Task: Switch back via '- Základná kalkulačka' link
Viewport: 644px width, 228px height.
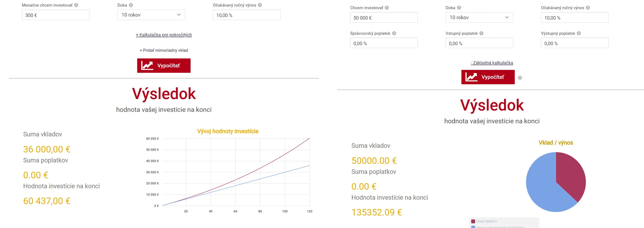Action: [492, 63]
